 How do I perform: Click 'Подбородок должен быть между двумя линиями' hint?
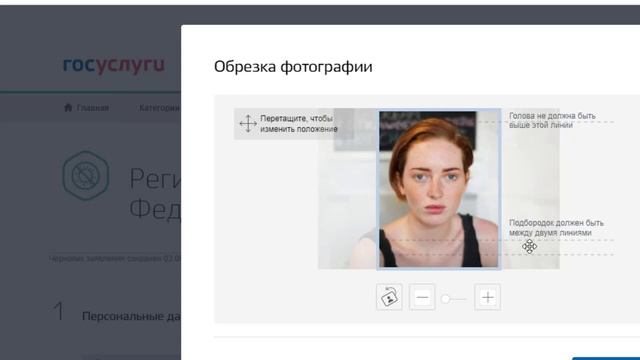coord(556,228)
